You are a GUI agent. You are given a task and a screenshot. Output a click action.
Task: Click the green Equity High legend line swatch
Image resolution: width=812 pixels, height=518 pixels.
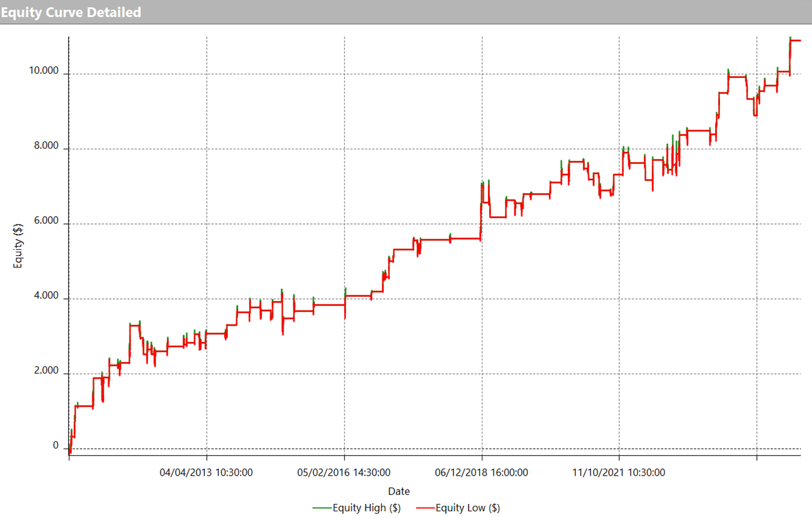(322, 508)
